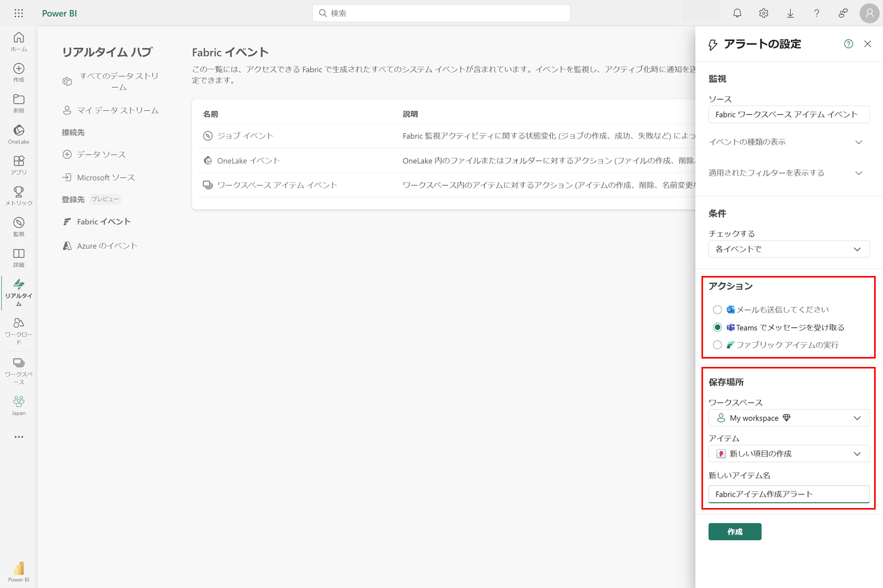The image size is (883, 588).
Task: Click the feedback people icon in header
Action: click(843, 13)
